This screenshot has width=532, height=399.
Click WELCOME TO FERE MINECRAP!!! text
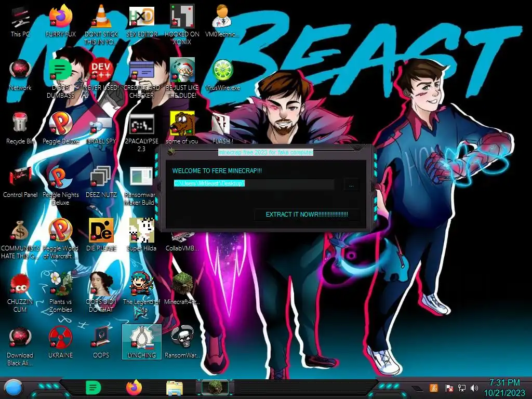pos(217,170)
